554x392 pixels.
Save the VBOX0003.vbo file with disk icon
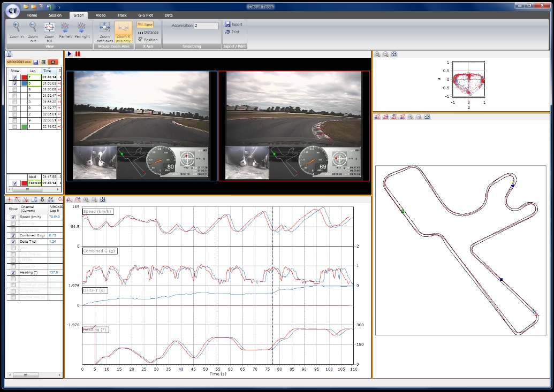36,62
